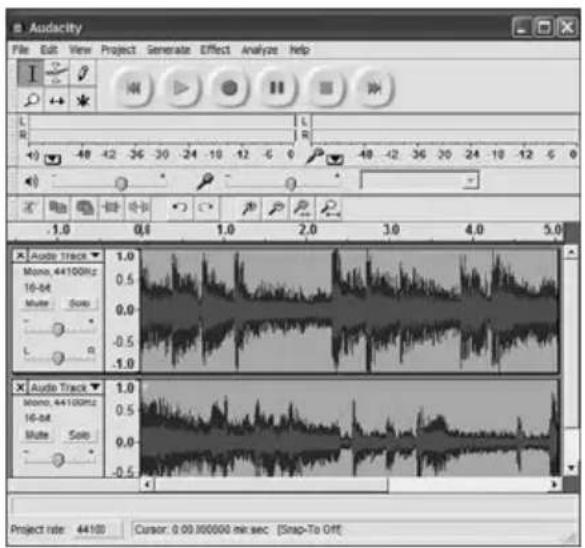Click the Play button
The image size is (585, 548).
click(x=181, y=88)
